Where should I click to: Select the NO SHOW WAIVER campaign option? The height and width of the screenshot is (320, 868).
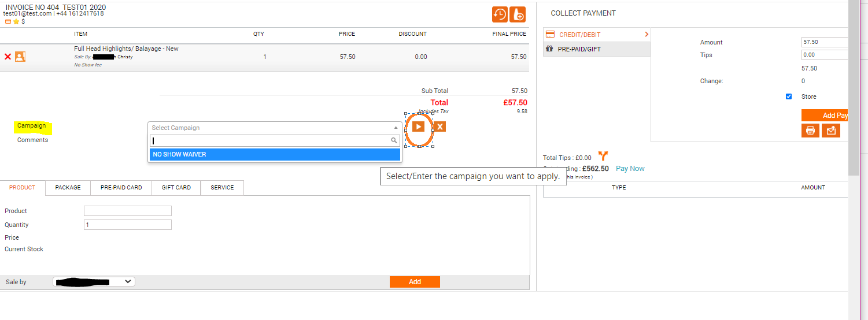click(x=275, y=154)
